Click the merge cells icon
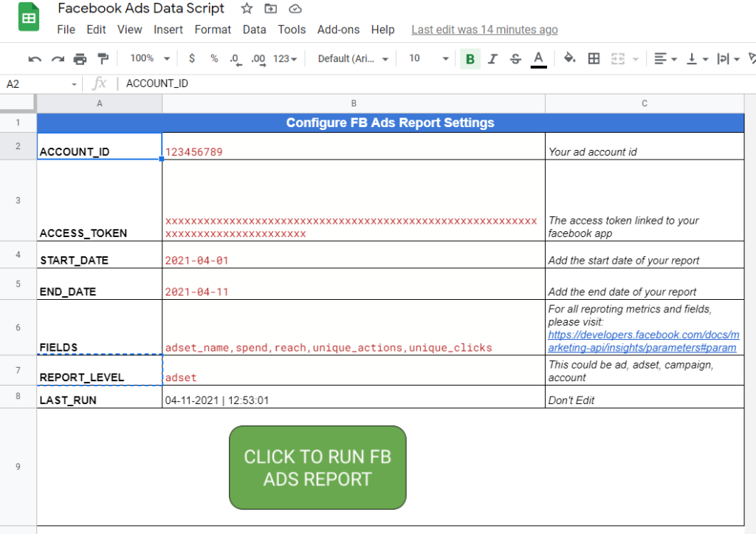 pos(618,59)
